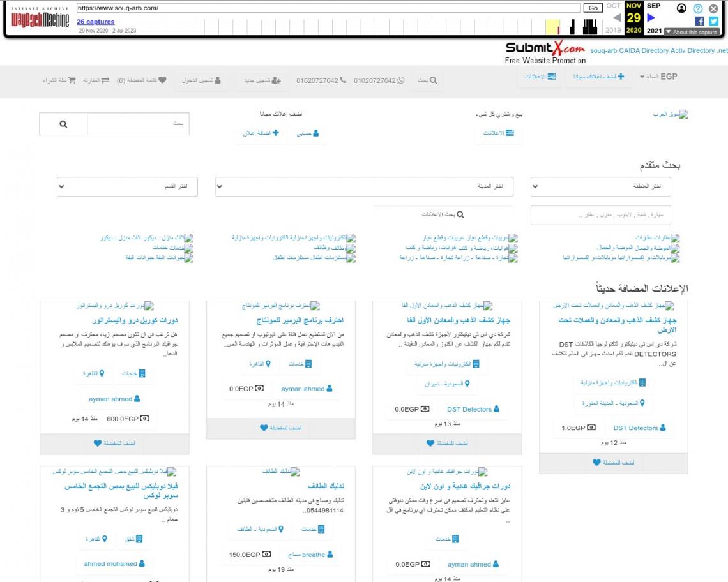Viewport: 728px width, 582px height.
Task: Open قائمة المفضلة (0) heart item
Action: point(142,80)
